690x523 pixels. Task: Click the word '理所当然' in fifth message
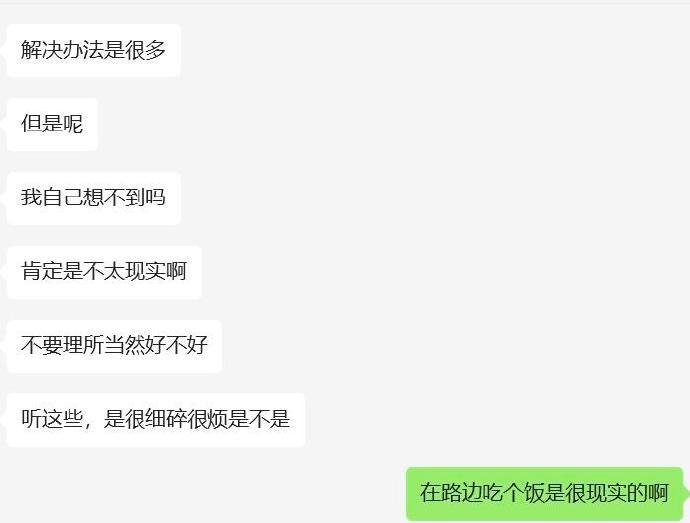pyautogui.click(x=104, y=345)
